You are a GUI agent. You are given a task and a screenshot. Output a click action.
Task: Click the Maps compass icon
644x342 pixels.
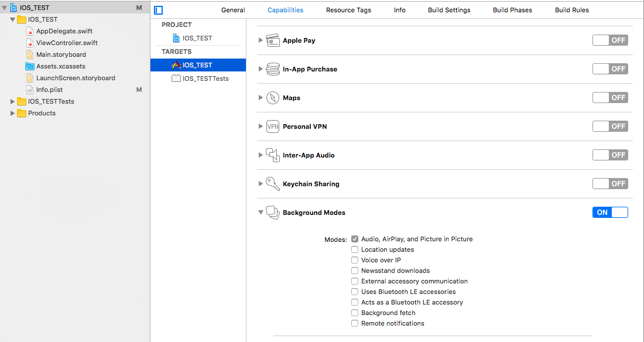tap(273, 98)
